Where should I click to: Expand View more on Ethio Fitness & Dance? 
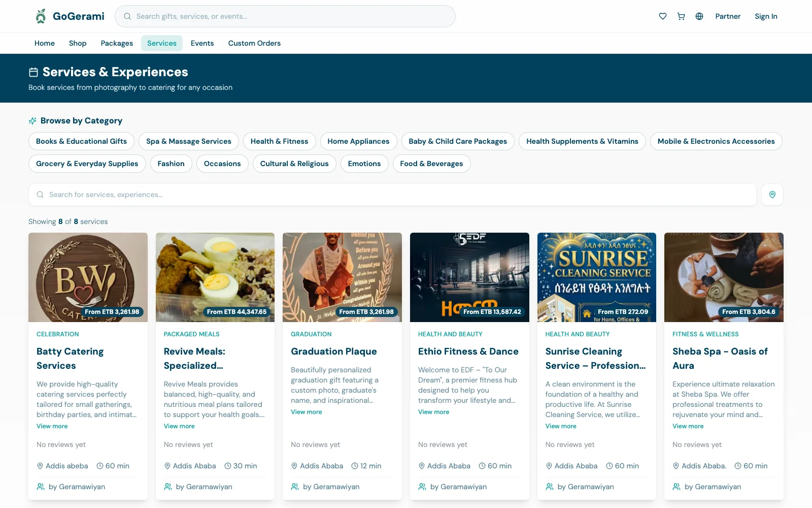pos(434,412)
